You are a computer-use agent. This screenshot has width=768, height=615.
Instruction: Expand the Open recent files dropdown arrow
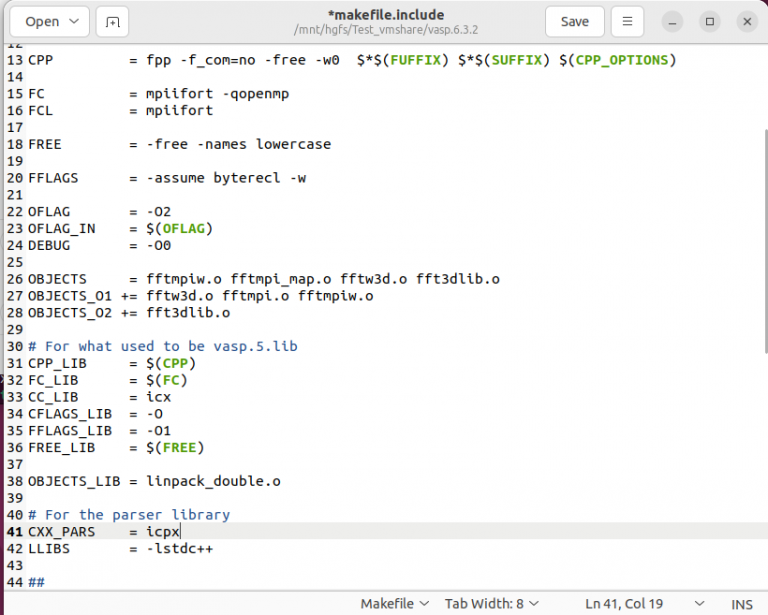74,22
